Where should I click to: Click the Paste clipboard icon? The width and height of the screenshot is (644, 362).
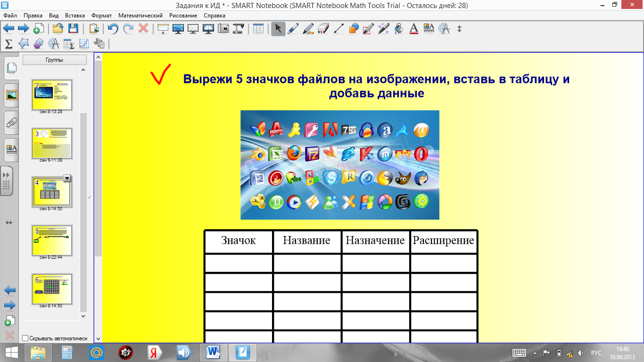coord(94,28)
